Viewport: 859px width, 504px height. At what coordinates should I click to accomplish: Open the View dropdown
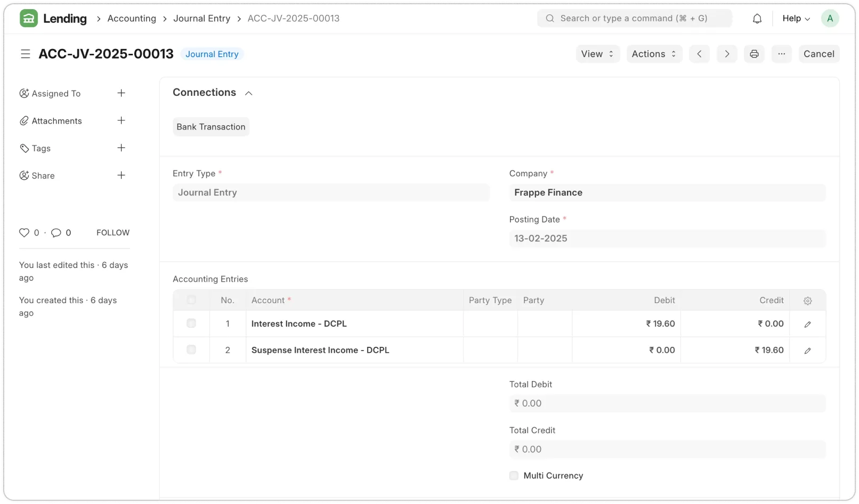tap(597, 54)
